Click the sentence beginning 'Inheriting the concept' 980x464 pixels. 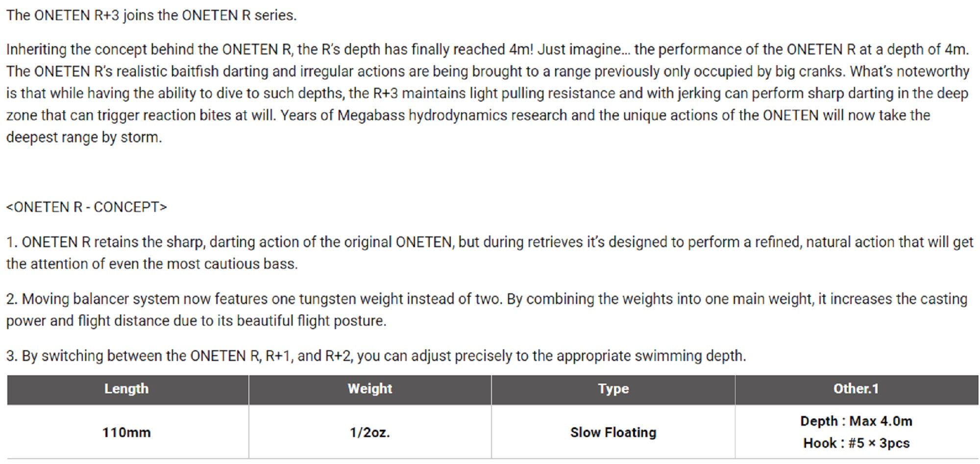click(x=269, y=50)
